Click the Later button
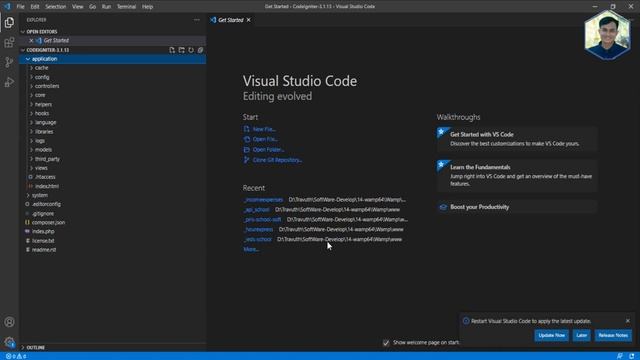 pos(581,336)
